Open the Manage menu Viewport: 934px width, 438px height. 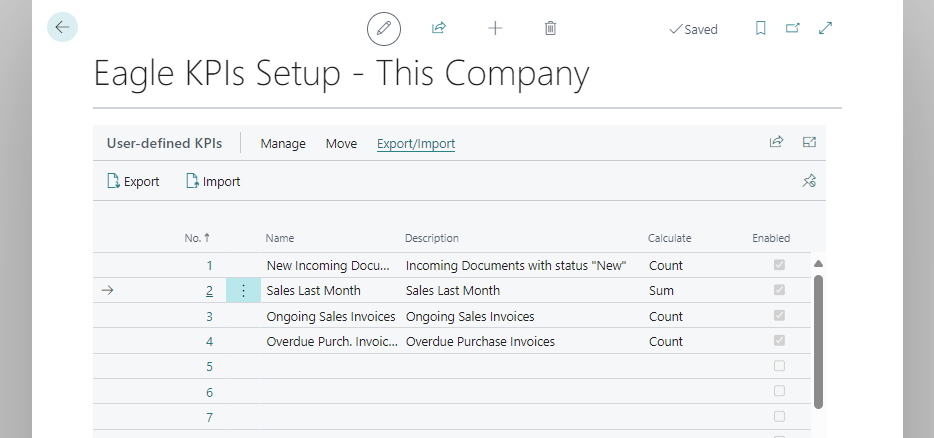coord(283,144)
